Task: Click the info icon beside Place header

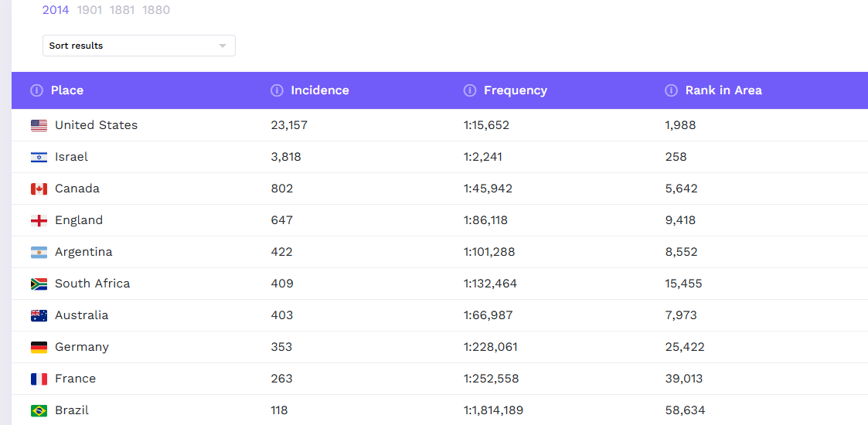Action: click(x=36, y=90)
